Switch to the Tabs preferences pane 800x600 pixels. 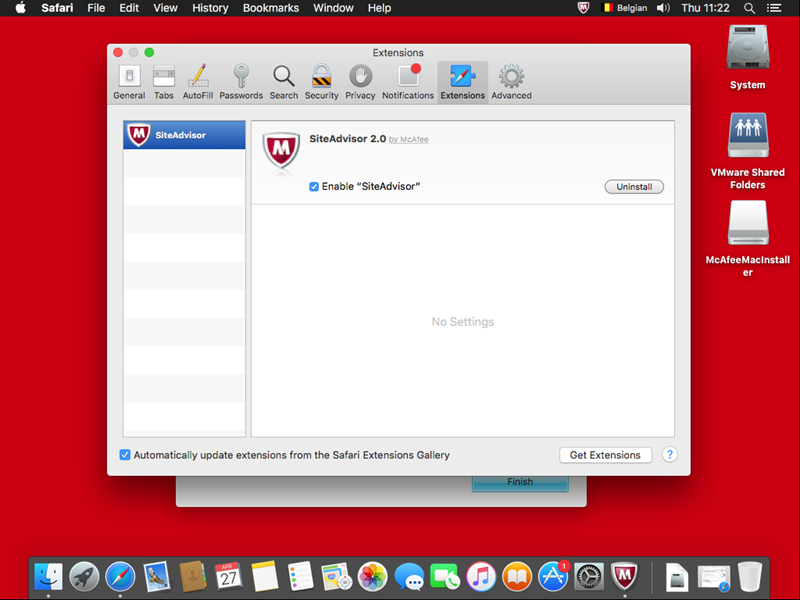pos(164,82)
